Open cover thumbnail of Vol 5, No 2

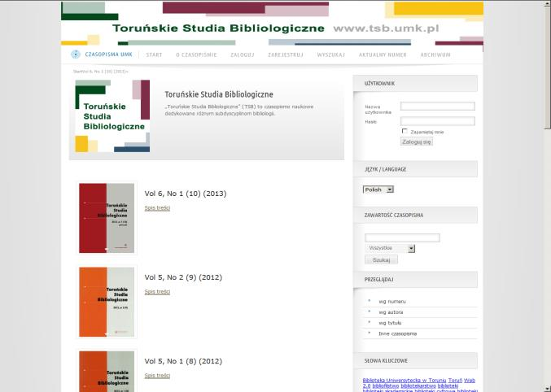[107, 302]
